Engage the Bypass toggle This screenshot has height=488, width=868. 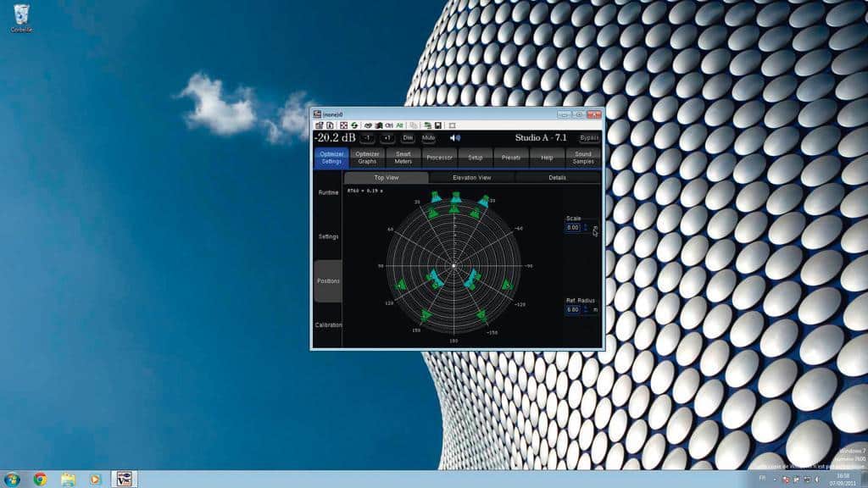click(589, 137)
